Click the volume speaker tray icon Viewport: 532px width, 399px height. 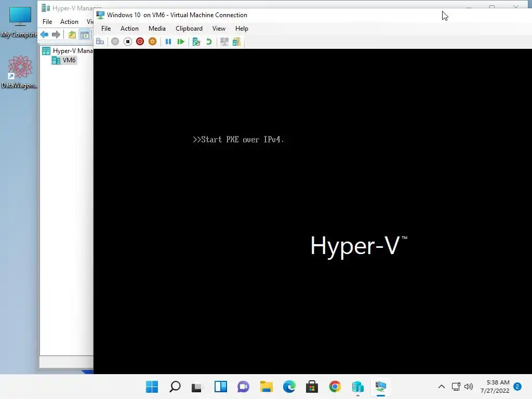469,387
